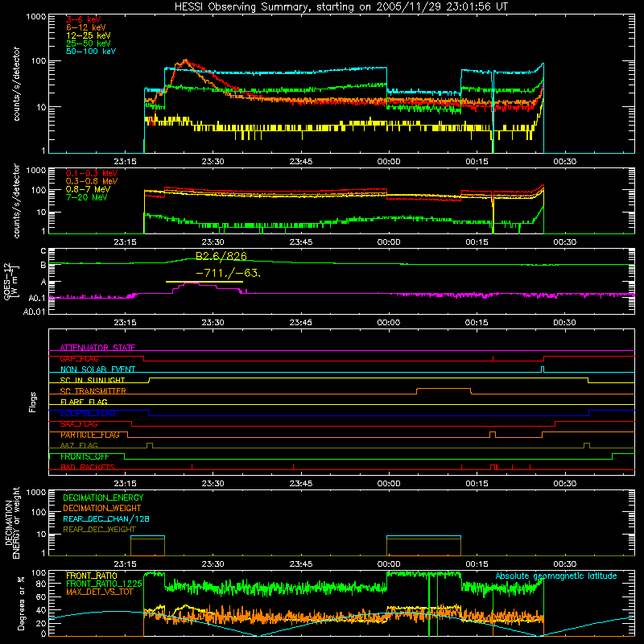Select the 50-100 keV legend label
Image resolution: width=644 pixels, height=644 pixels.
coord(91,52)
